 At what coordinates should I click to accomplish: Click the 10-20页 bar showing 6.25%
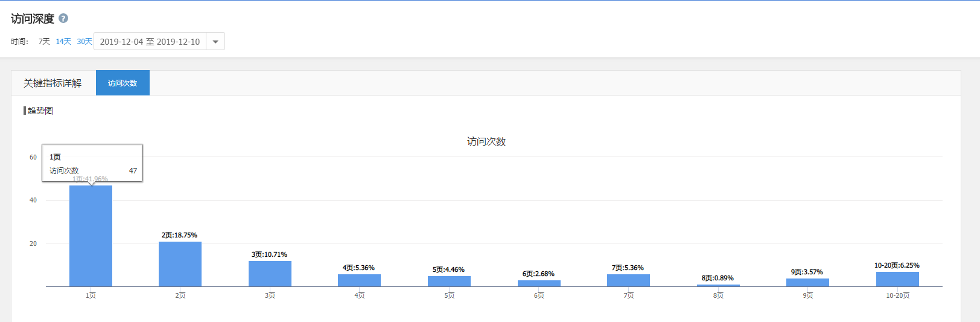click(897, 279)
